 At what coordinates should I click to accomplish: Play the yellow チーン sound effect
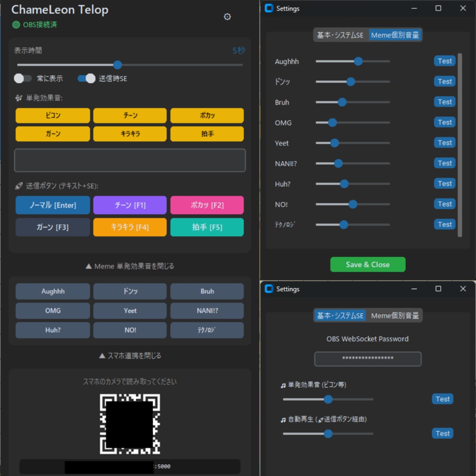pos(130,115)
